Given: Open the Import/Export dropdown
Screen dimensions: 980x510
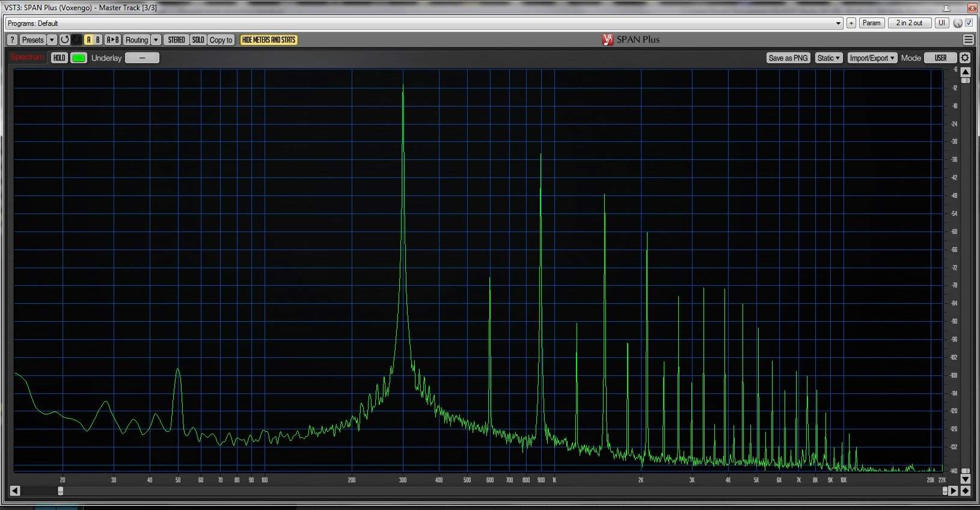Looking at the screenshot, I should 872,58.
